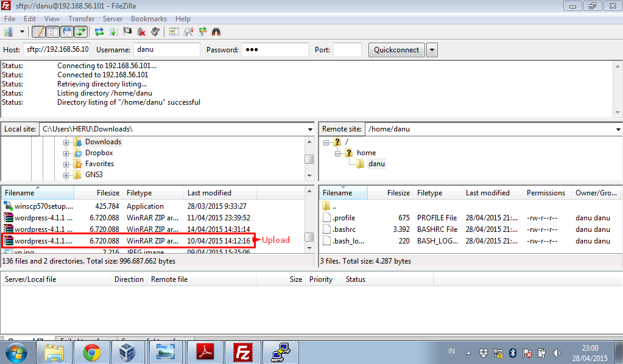Sort remote files by Owner/Group column

[596, 193]
